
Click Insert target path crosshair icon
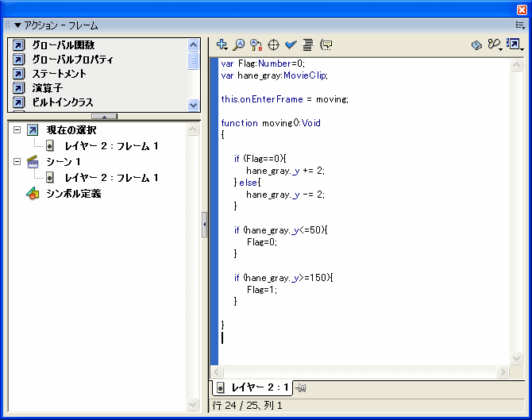pos(273,44)
